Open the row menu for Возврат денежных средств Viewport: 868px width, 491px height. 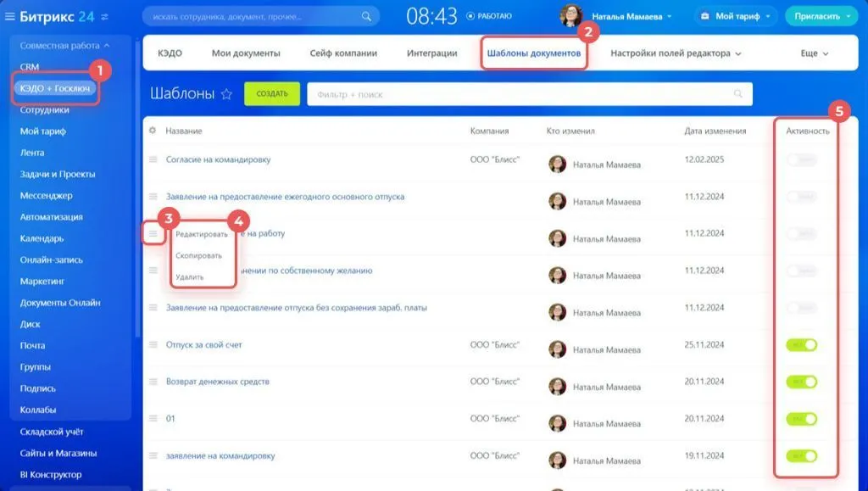[x=153, y=382]
